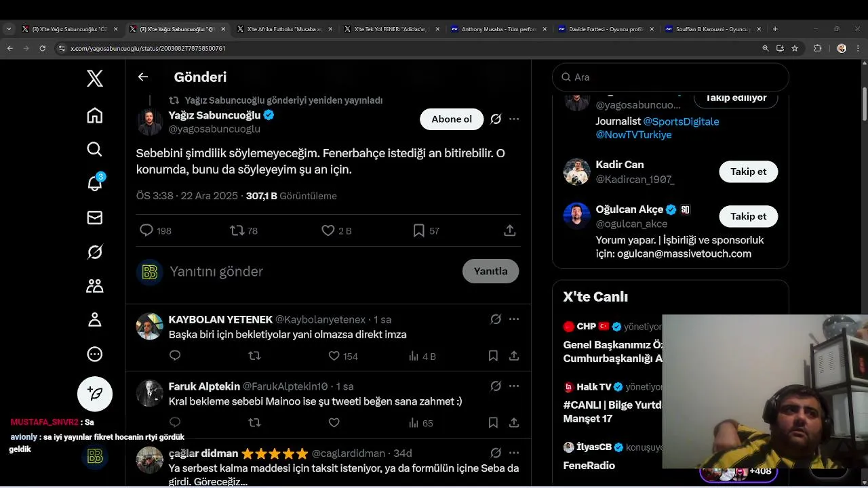Open Chrome three-dot menu
Screen dimensions: 868x488
coord(858,48)
